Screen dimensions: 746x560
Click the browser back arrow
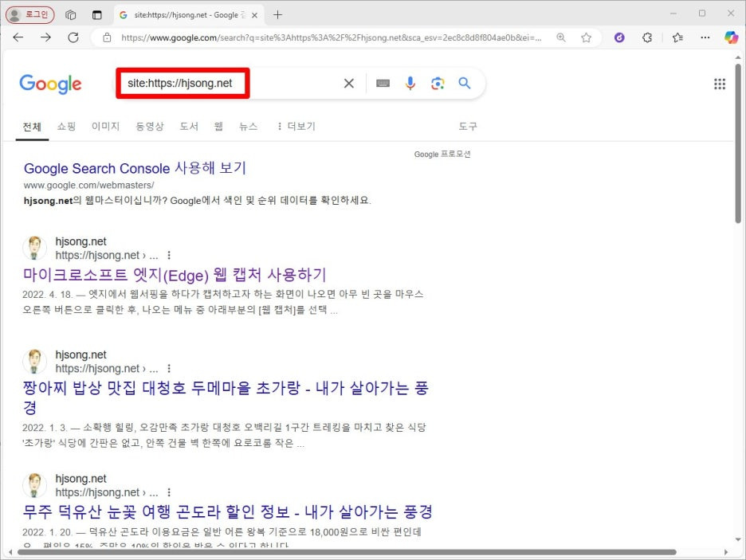(18, 37)
